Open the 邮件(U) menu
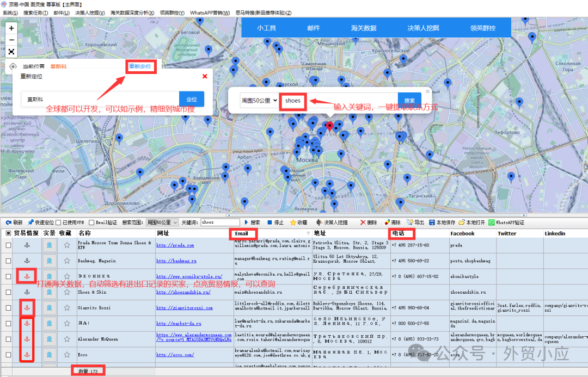The width and height of the screenshot is (588, 377). tap(62, 13)
